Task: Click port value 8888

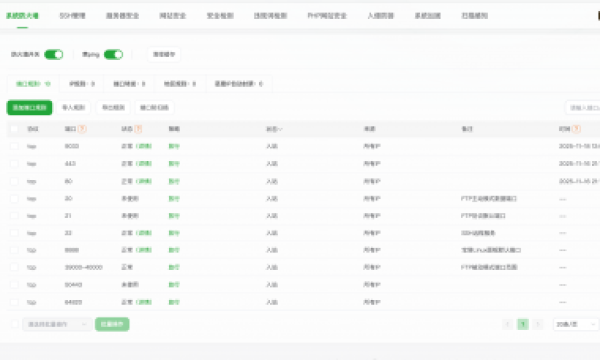Action: [x=72, y=250]
